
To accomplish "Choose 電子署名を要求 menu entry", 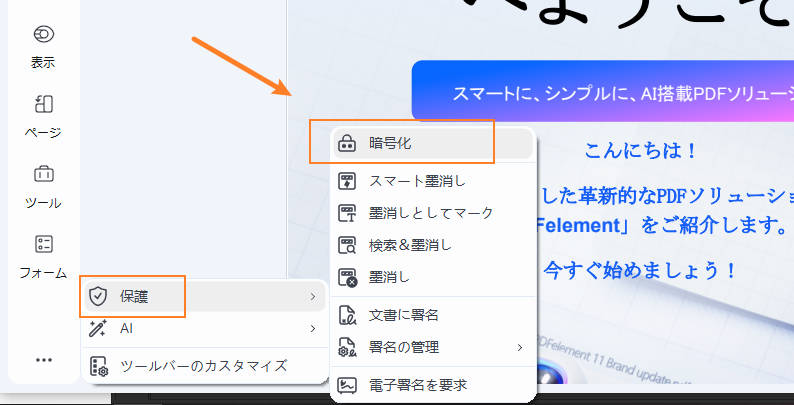I will (x=433, y=385).
